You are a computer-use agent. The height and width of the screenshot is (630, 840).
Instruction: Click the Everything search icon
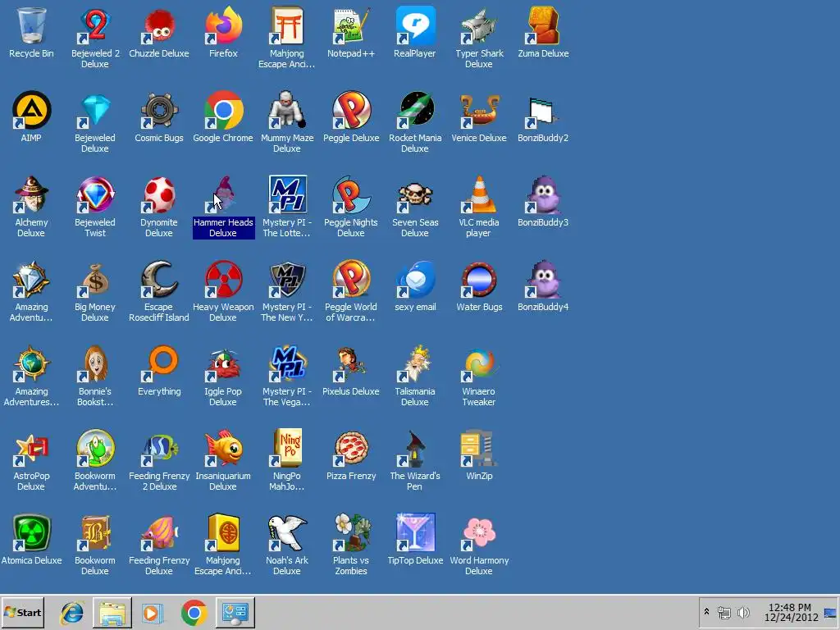tap(159, 363)
